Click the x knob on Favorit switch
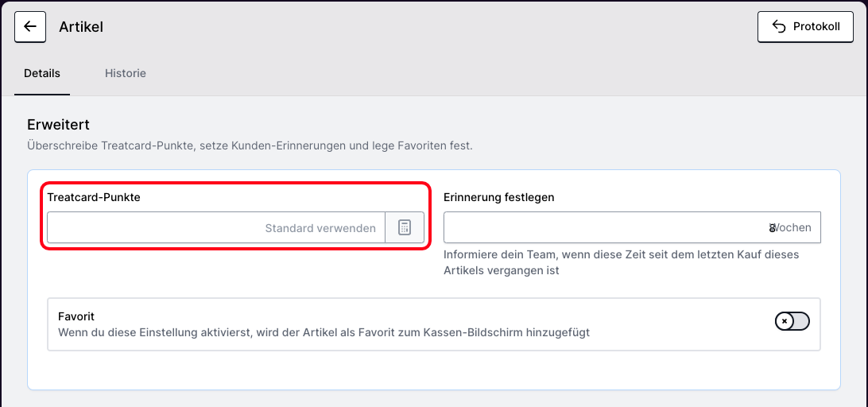 (785, 321)
